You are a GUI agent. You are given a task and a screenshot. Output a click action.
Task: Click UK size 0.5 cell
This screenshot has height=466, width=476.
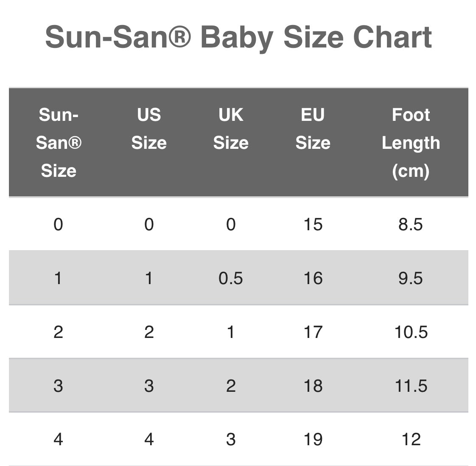(x=231, y=278)
